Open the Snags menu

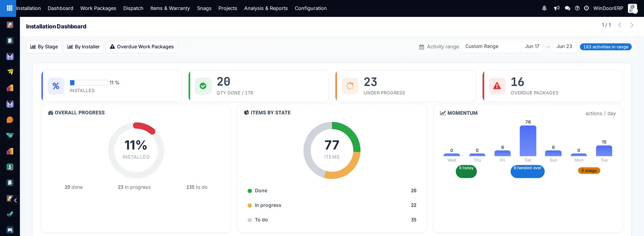point(204,8)
